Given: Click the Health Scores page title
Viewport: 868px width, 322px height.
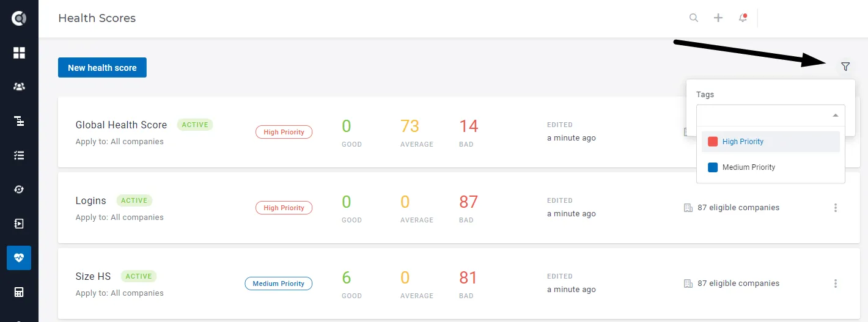Looking at the screenshot, I should 97,18.
